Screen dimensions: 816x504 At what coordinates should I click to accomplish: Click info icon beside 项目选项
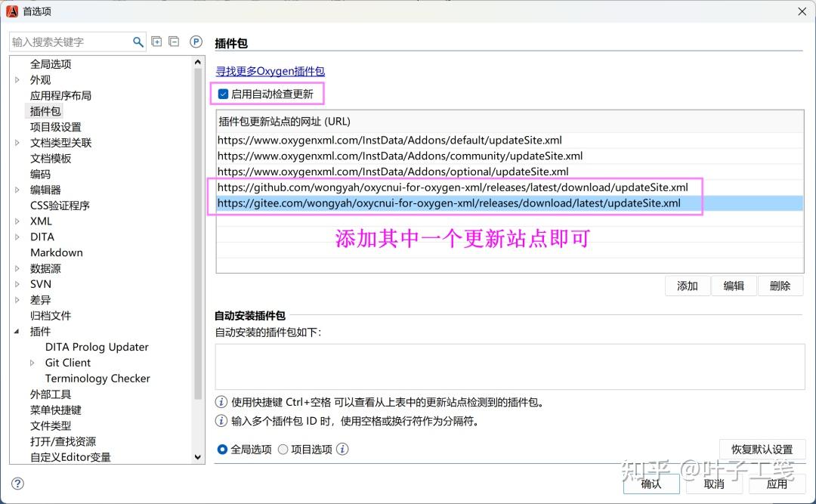(x=342, y=449)
